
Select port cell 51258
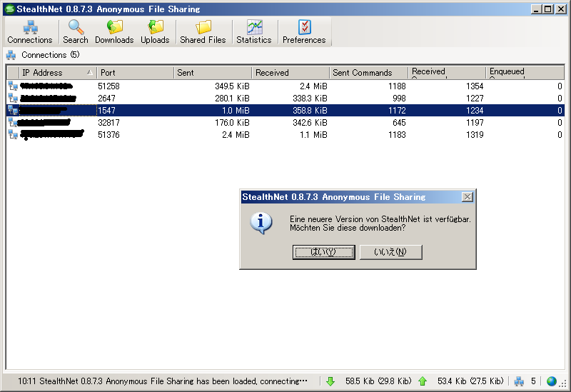click(108, 86)
